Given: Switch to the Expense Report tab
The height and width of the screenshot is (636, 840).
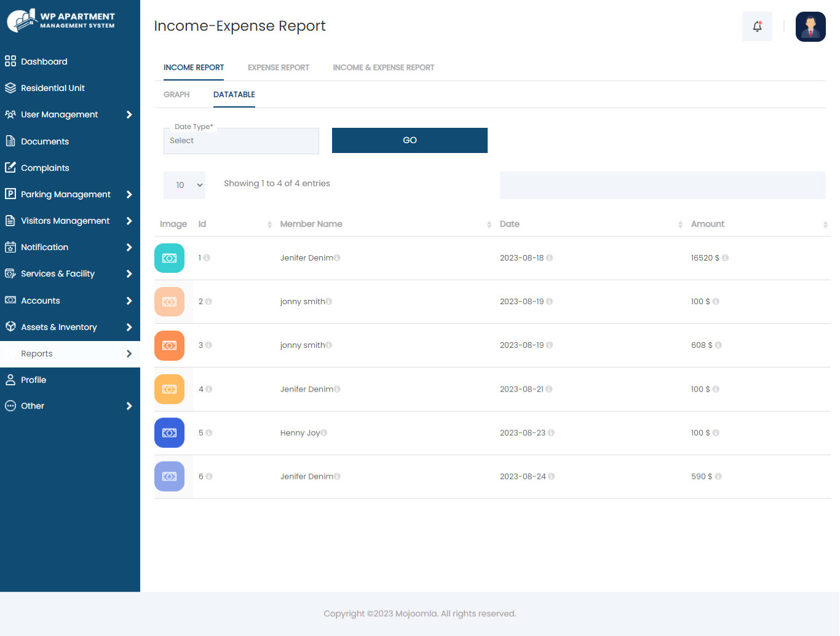Looking at the screenshot, I should click(x=279, y=68).
